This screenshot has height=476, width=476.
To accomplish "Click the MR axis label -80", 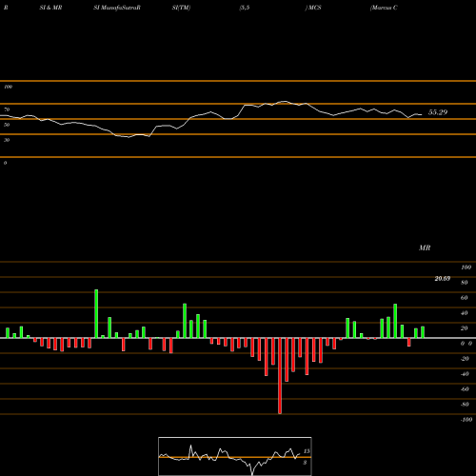I will coord(465,405).
